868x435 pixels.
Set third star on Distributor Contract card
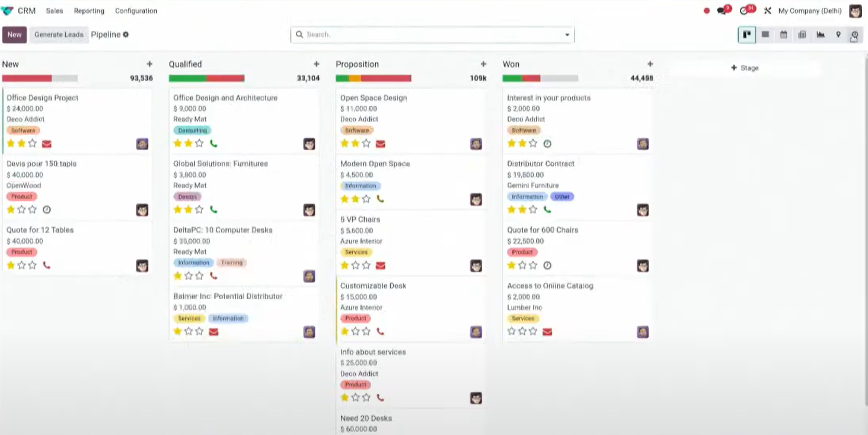(x=533, y=209)
